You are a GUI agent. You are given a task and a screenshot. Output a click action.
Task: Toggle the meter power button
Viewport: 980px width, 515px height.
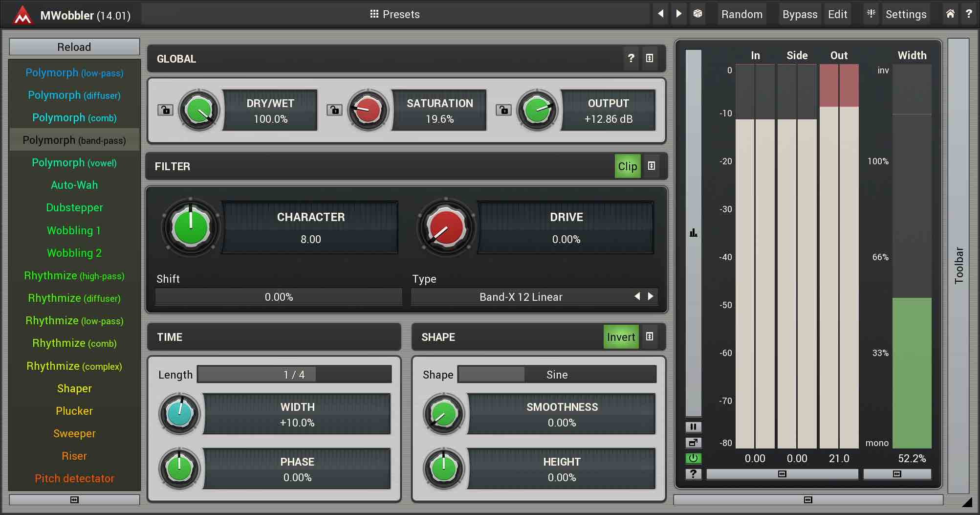[693, 458]
